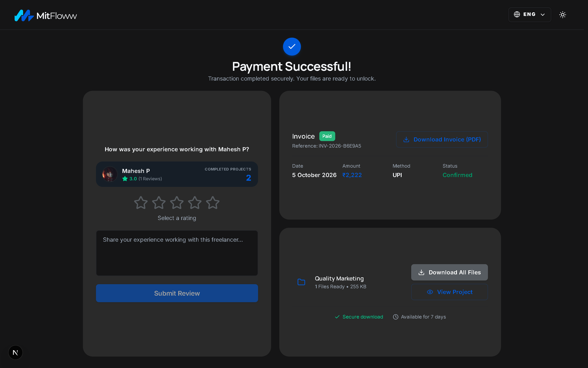This screenshot has height=368, width=588.
Task: Click the Quality Marketing folder icon
Action: [301, 282]
